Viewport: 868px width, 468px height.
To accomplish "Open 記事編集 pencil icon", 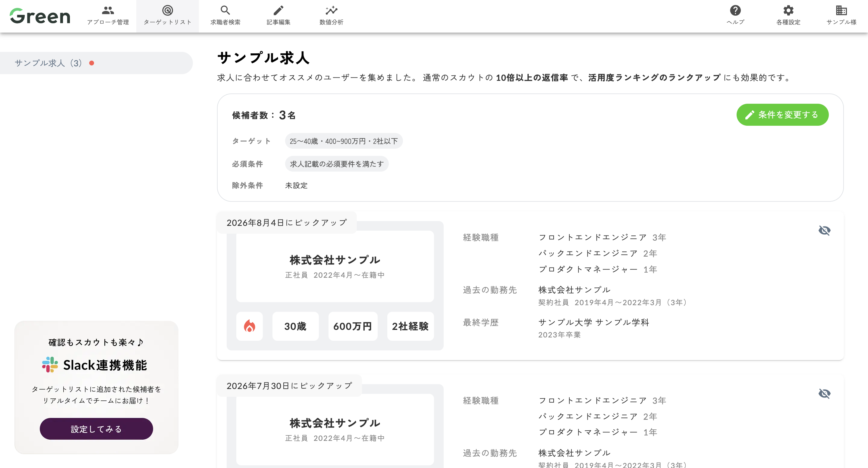I will (278, 11).
